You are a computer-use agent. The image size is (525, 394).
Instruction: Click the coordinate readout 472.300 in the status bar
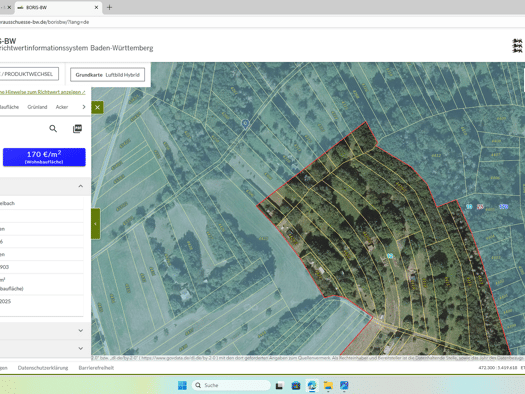click(498, 368)
